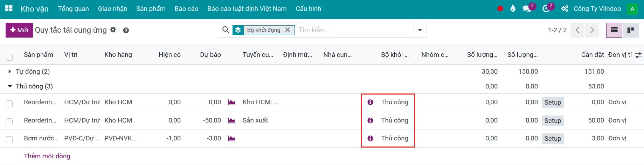Image resolution: width=644 pixels, height=165 pixels.
Task: Open the Báo cáo menu
Action: click(186, 9)
